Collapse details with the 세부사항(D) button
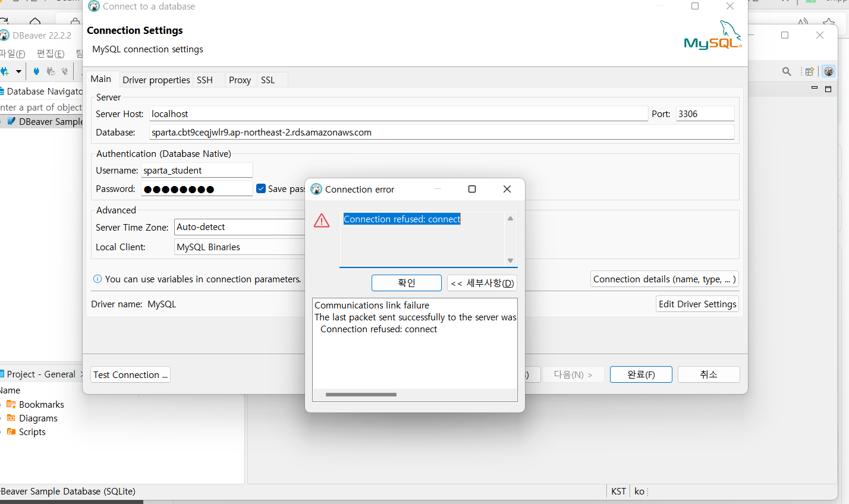This screenshot has width=849, height=504. click(x=482, y=283)
